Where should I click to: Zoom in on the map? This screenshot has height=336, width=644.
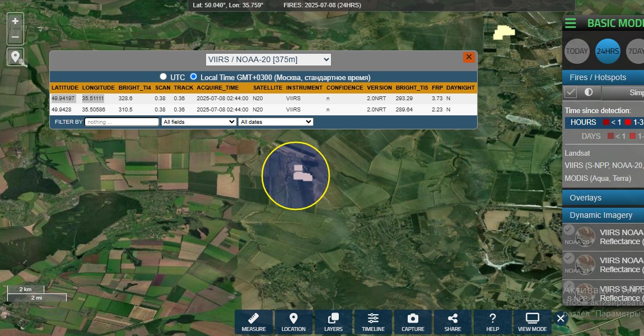point(15,21)
